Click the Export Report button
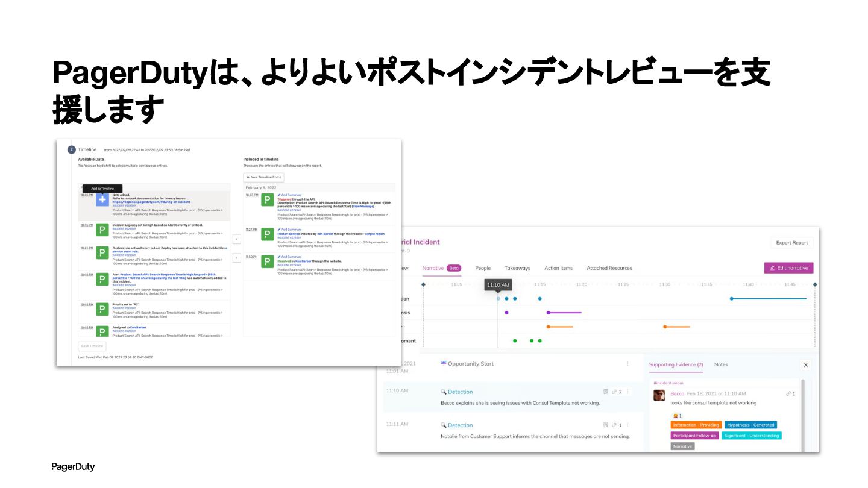Image resolution: width=868 pixels, height=488 pixels. [x=792, y=243]
